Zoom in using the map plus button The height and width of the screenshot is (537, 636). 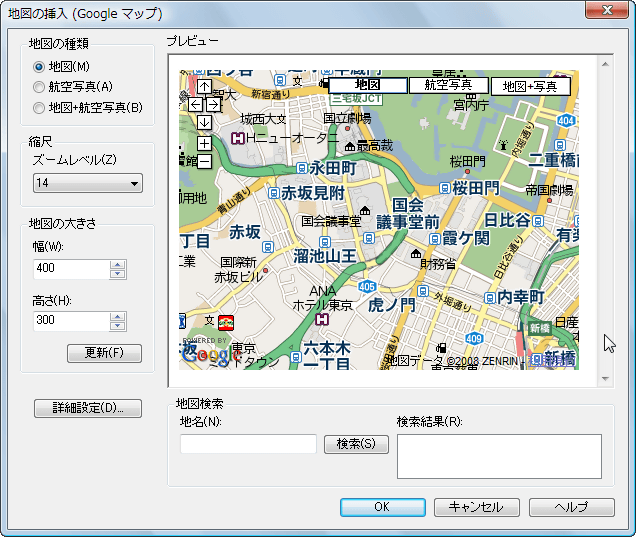click(x=204, y=143)
